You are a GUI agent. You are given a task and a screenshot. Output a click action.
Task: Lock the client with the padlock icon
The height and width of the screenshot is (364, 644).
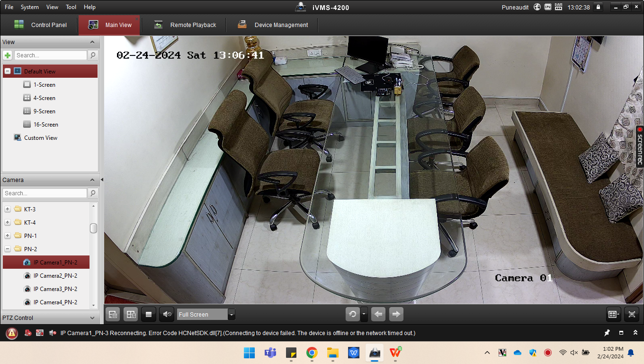[599, 7]
